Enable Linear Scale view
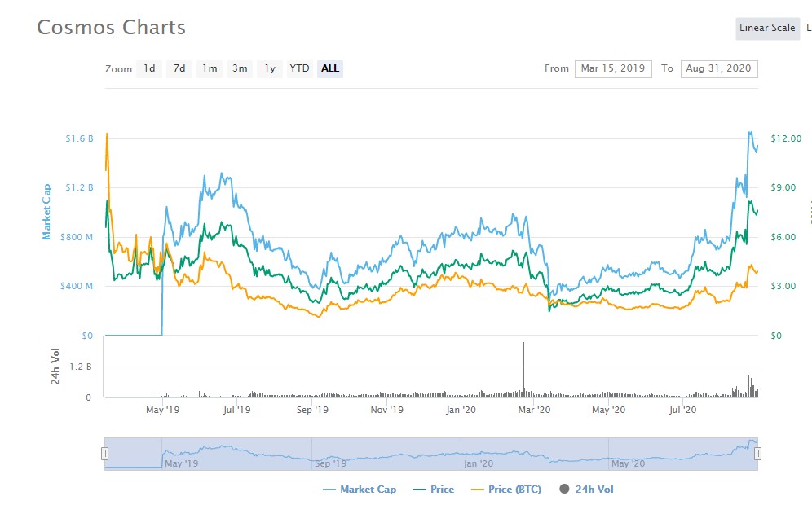Image resolution: width=812 pixels, height=505 pixels. coord(766,28)
